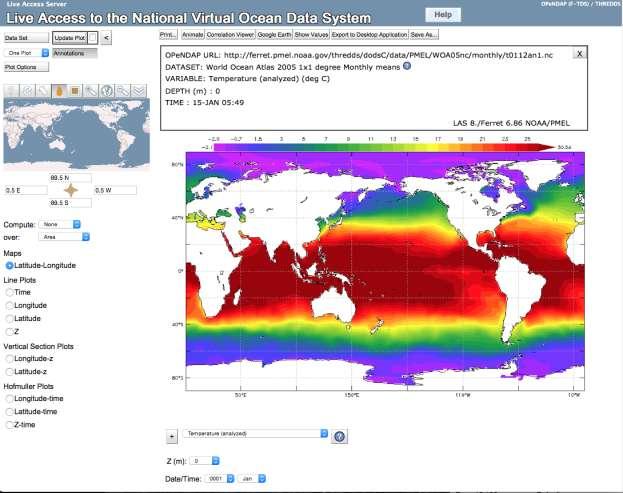
Task: Pick the Longitude-time Hofmuller plot
Action: click(9, 398)
